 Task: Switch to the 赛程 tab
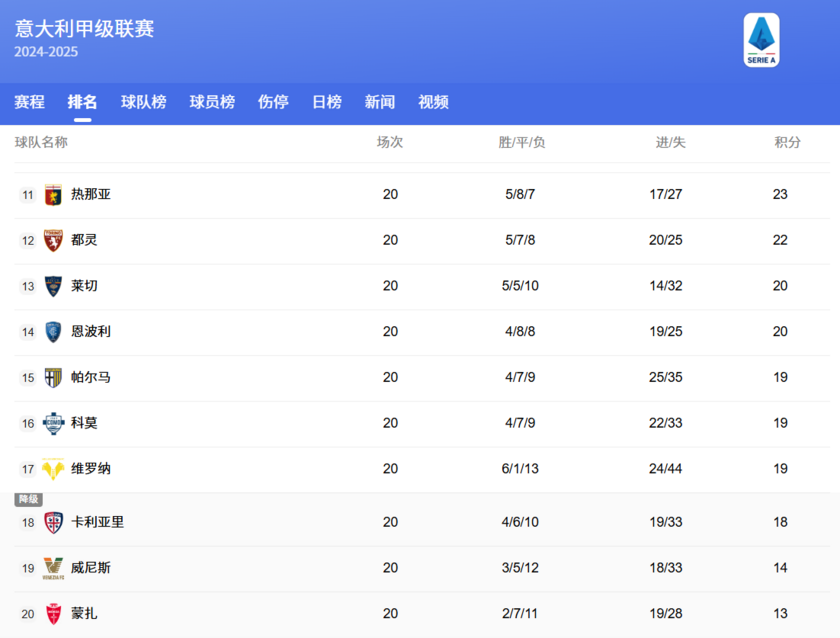click(29, 101)
